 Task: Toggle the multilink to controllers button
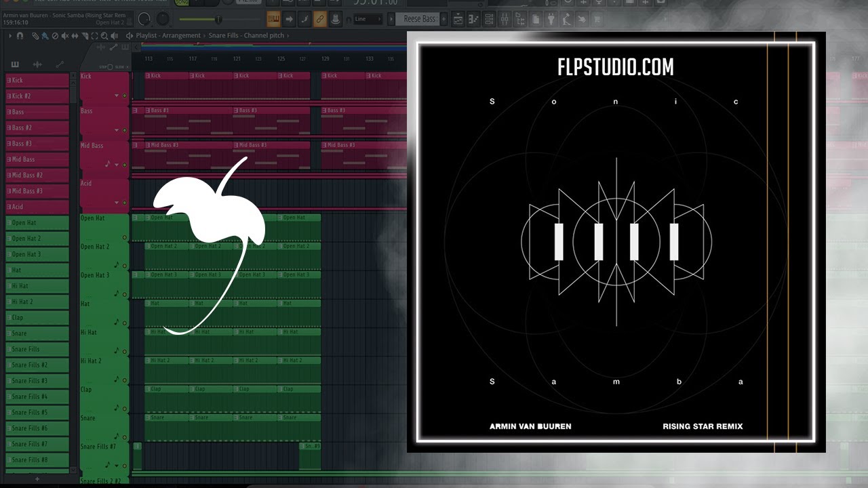tap(319, 19)
